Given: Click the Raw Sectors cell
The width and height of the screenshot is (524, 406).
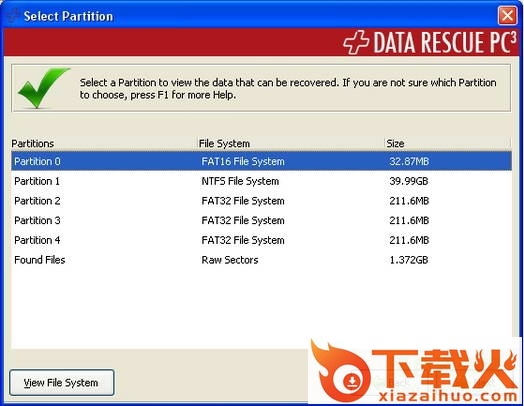Looking at the screenshot, I should (x=230, y=260).
